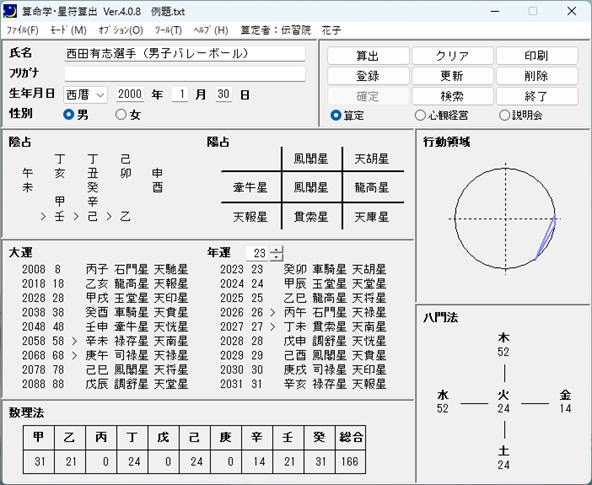Click the 削除 delete button
592x485 pixels.
point(536,76)
